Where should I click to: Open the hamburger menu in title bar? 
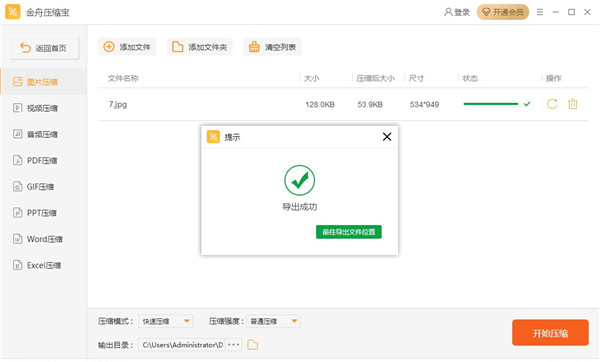[x=540, y=12]
